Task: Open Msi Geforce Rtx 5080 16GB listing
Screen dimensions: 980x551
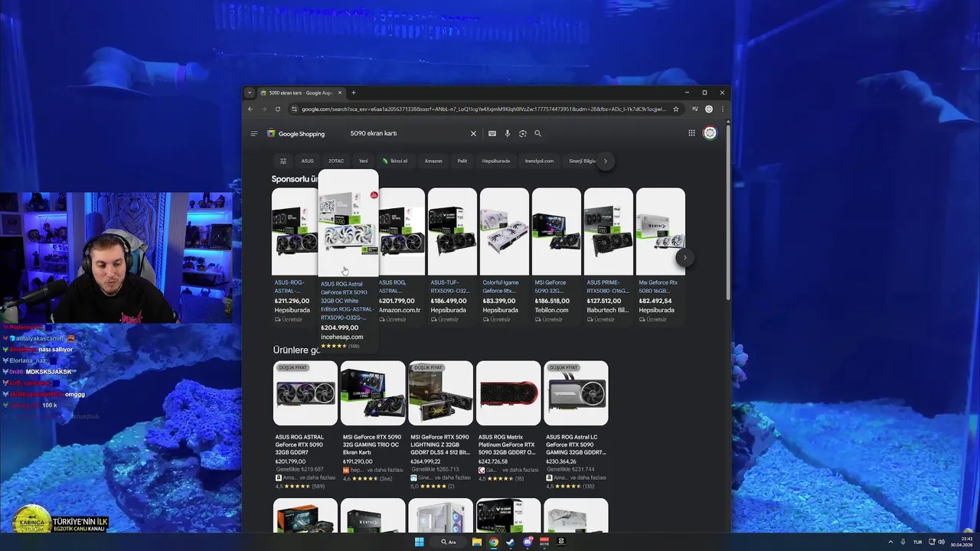Action: pos(660,256)
